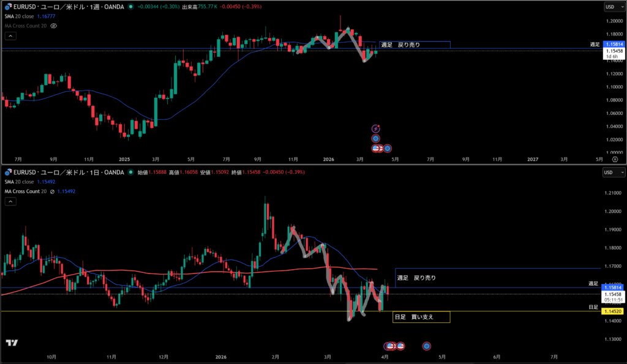The width and height of the screenshot is (627, 364).
Task: Click the EURUSD symbol flag icon on weekly chart
Action: coord(7,7)
